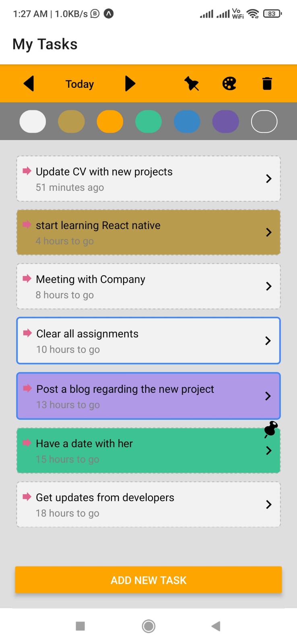Pick the green color swatch
This screenshot has height=644, width=297.
148,121
